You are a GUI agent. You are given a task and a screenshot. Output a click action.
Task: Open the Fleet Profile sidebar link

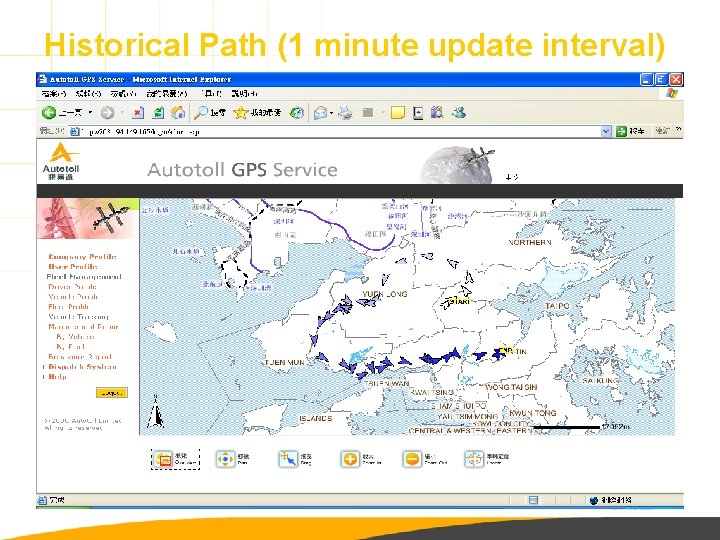point(68,307)
